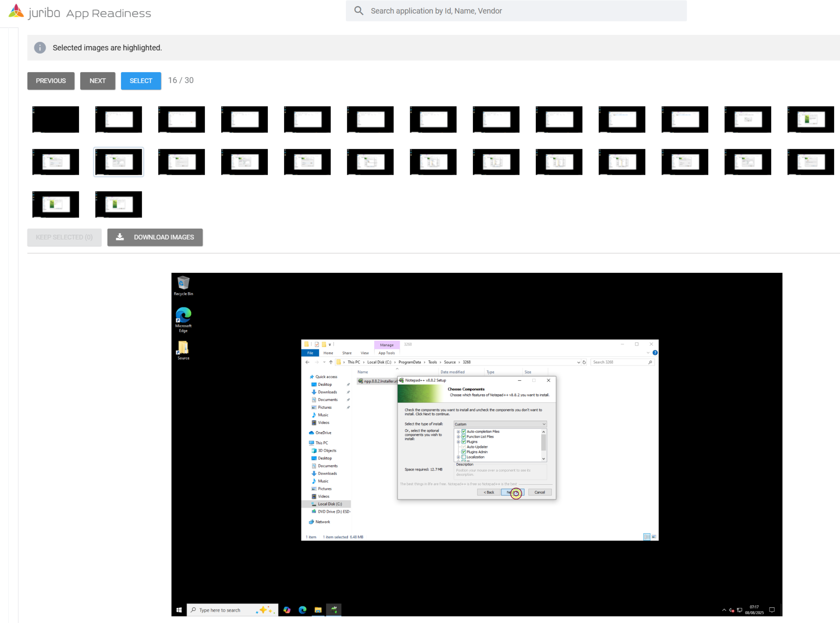This screenshot has width=840, height=623.
Task: Open the Custom install type dropdown
Action: [500, 424]
